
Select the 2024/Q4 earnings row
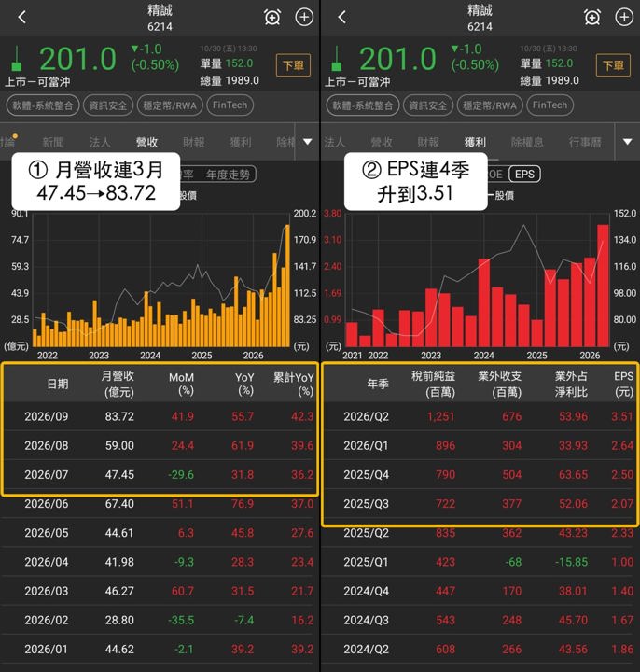(x=480, y=591)
